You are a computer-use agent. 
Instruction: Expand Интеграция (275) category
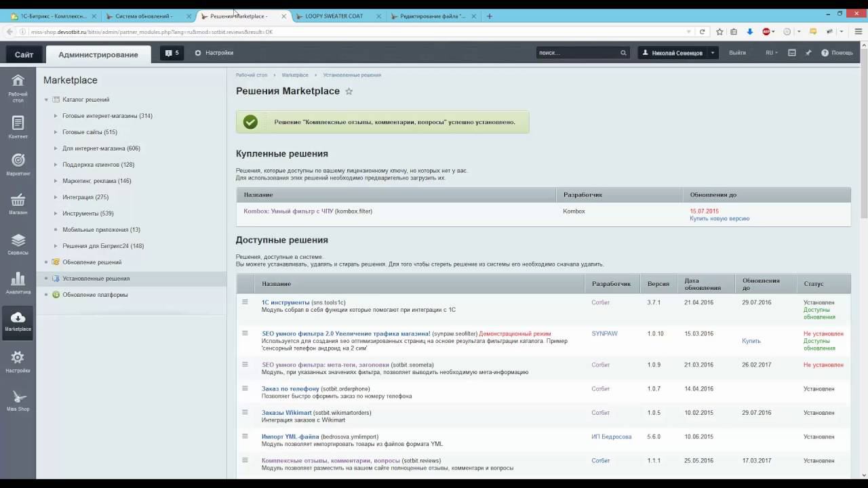pyautogui.click(x=56, y=197)
